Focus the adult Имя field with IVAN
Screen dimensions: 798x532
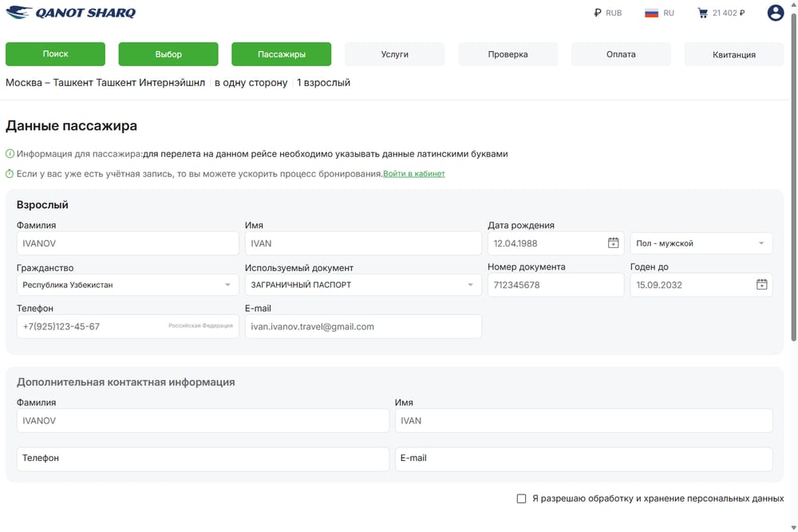click(363, 243)
